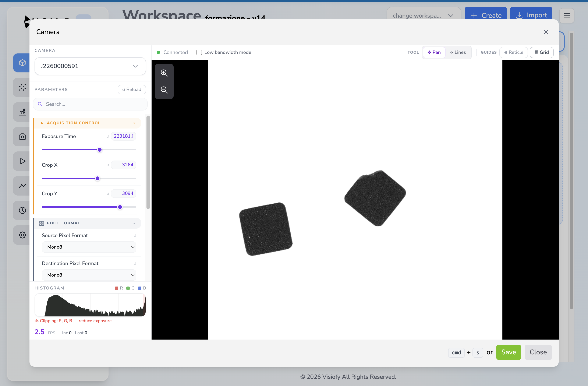Adjust the Exposure Time slider handle
This screenshot has height=386, width=588.
[100, 150]
